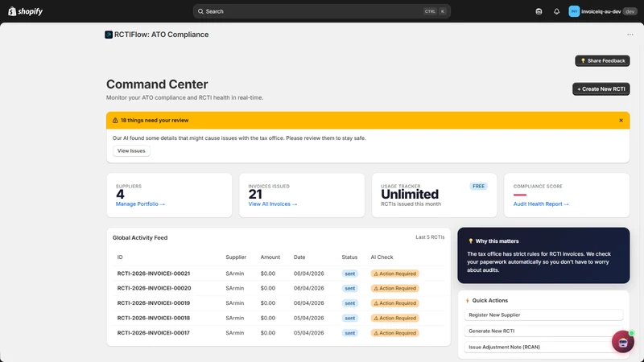Image resolution: width=644 pixels, height=362 pixels.
Task: Open the notifications bell
Action: pos(556,11)
